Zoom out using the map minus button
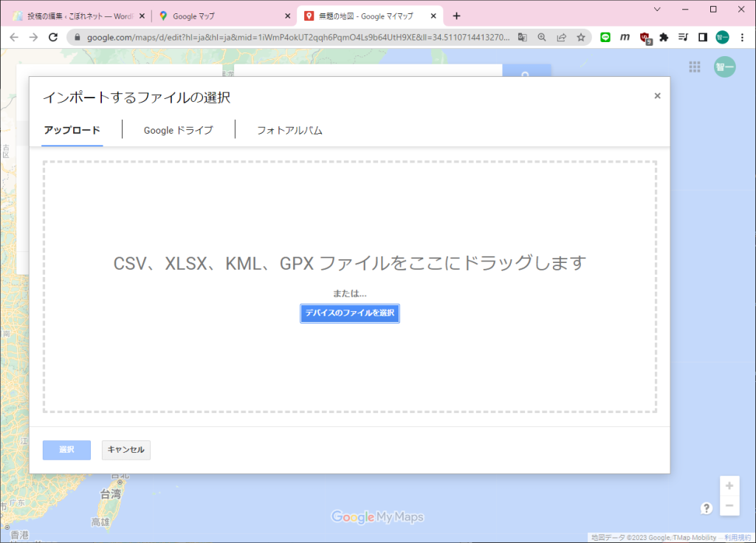This screenshot has width=756, height=543. click(729, 506)
